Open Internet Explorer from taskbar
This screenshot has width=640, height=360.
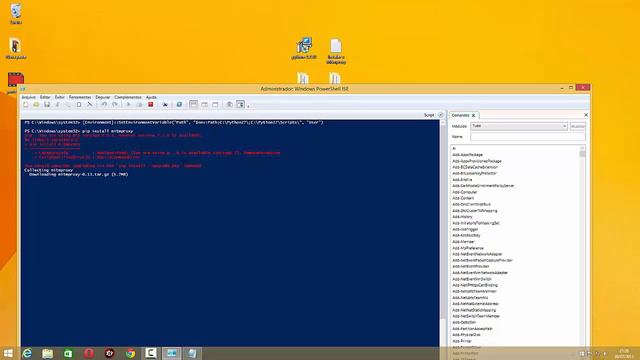(27, 353)
